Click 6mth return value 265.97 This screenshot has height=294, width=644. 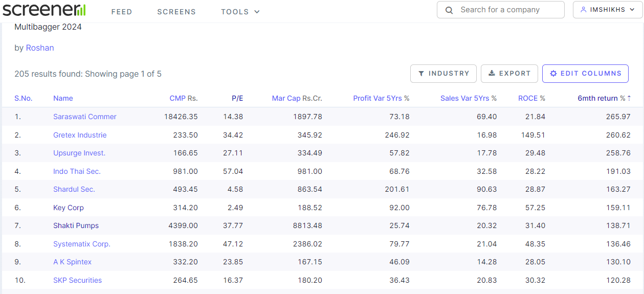coord(618,117)
